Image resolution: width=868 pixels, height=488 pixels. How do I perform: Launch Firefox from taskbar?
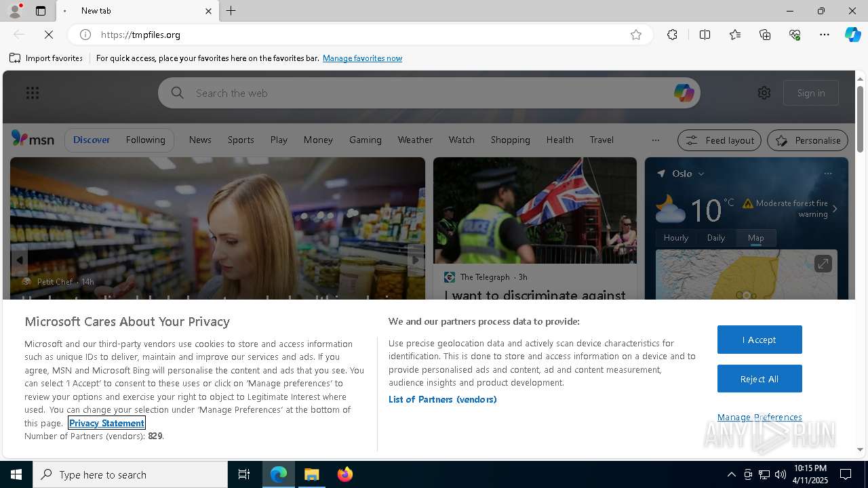(x=345, y=474)
